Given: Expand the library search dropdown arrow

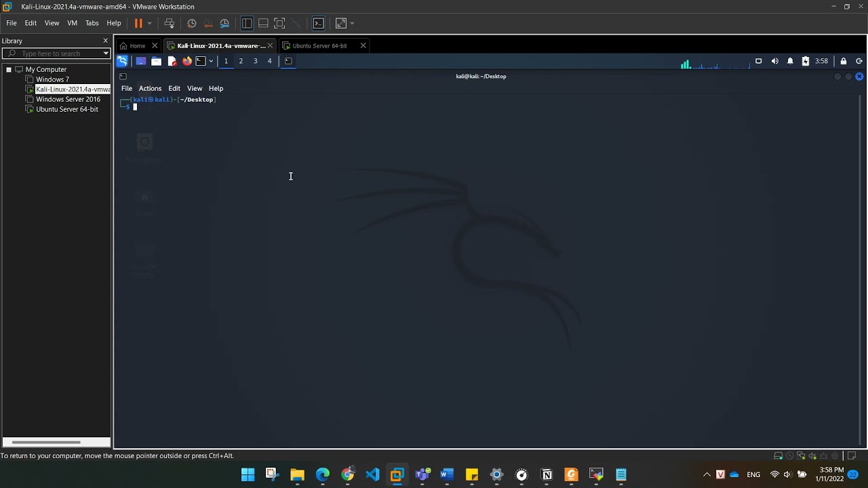Looking at the screenshot, I should (x=106, y=54).
